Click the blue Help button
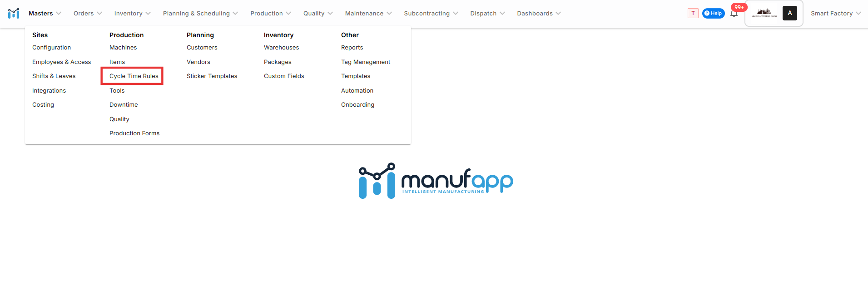The height and width of the screenshot is (286, 868). [713, 13]
